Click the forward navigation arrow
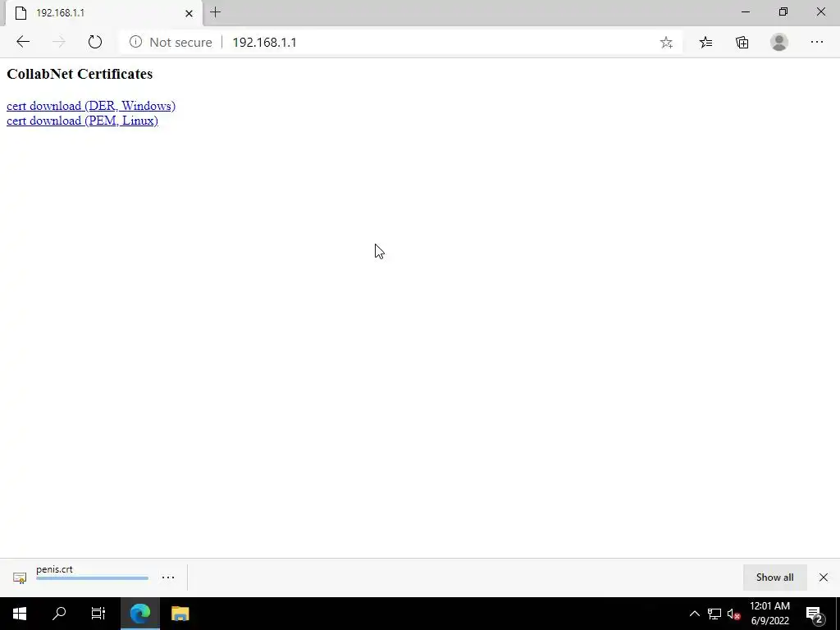840x630 pixels. (59, 42)
